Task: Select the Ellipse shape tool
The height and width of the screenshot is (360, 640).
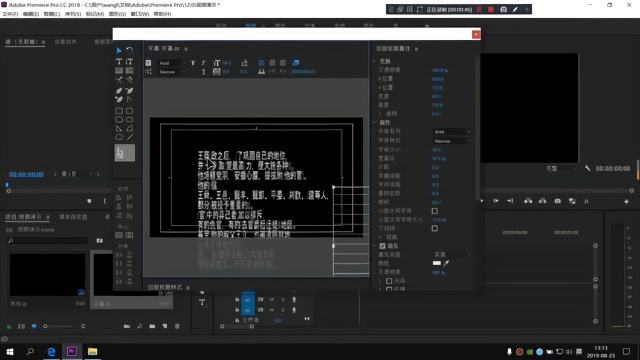Action: pyautogui.click(x=119, y=137)
